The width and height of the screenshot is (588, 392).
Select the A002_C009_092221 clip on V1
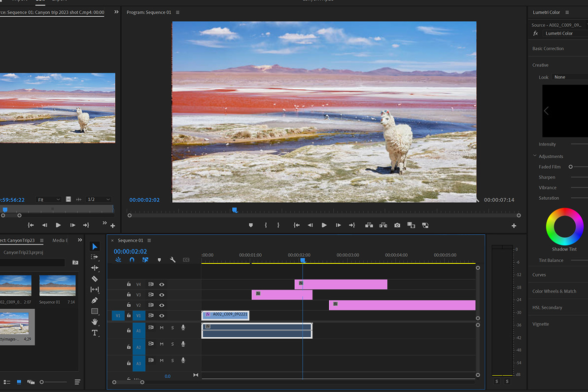[225, 316]
